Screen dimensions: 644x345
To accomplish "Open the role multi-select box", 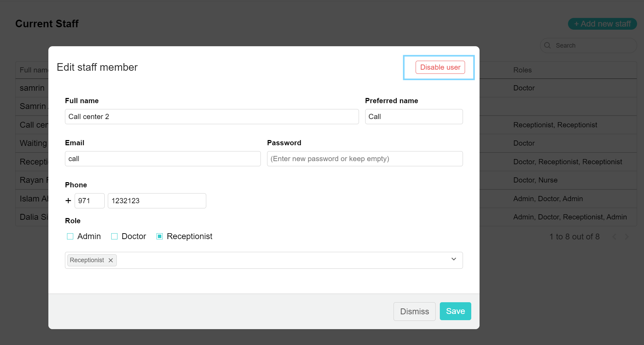I will [264, 260].
